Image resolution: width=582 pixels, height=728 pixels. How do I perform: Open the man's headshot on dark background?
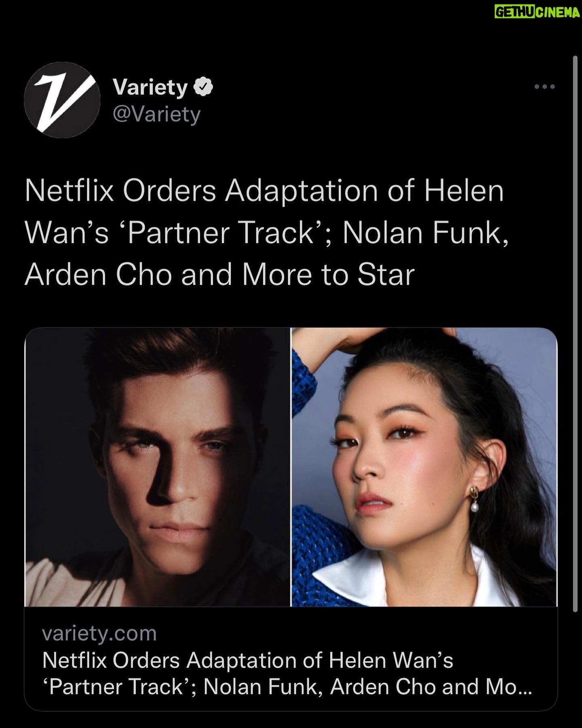(x=157, y=467)
